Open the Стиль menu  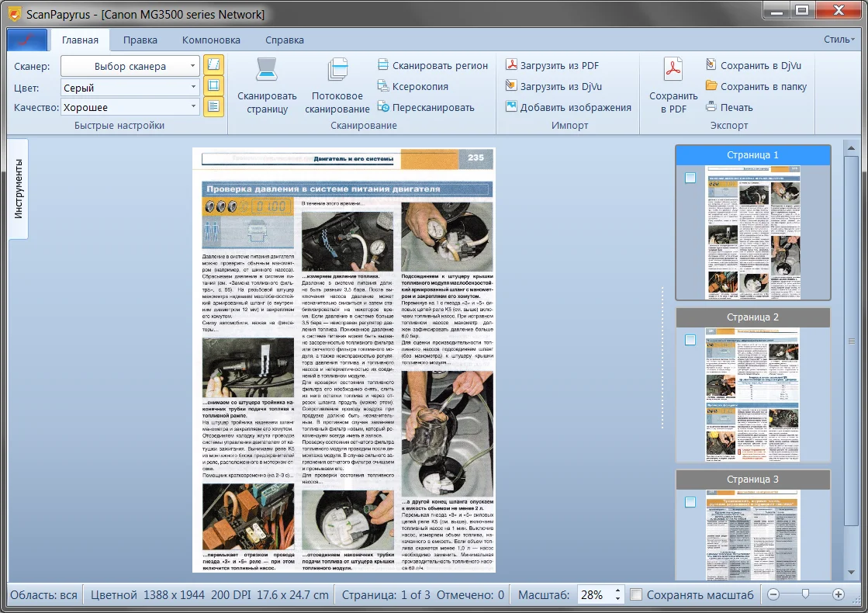click(839, 40)
